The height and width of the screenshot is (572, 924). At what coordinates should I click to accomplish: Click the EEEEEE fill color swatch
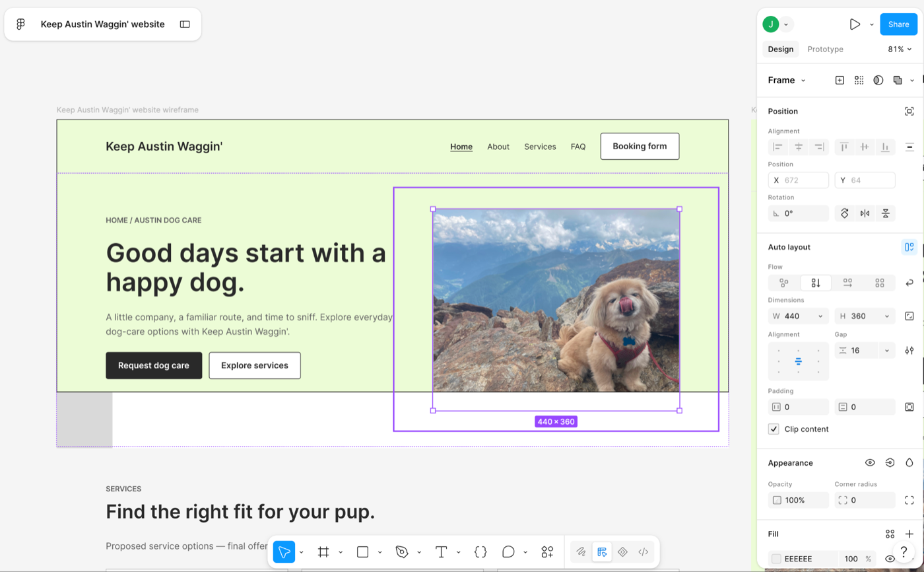click(776, 559)
